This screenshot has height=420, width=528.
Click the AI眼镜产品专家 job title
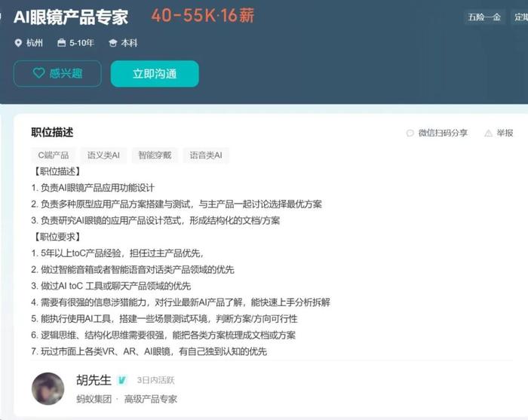[71, 17]
